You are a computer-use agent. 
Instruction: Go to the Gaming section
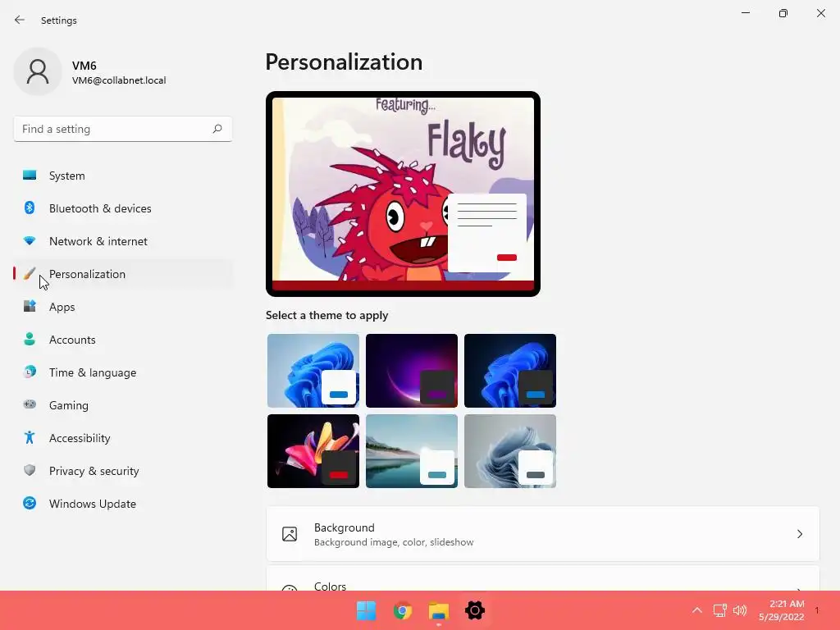coord(123,405)
